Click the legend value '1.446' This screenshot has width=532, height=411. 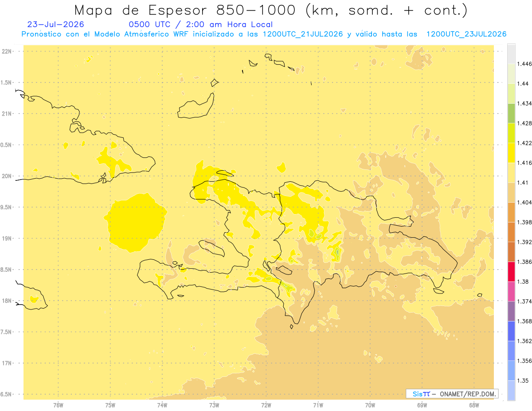coord(524,64)
